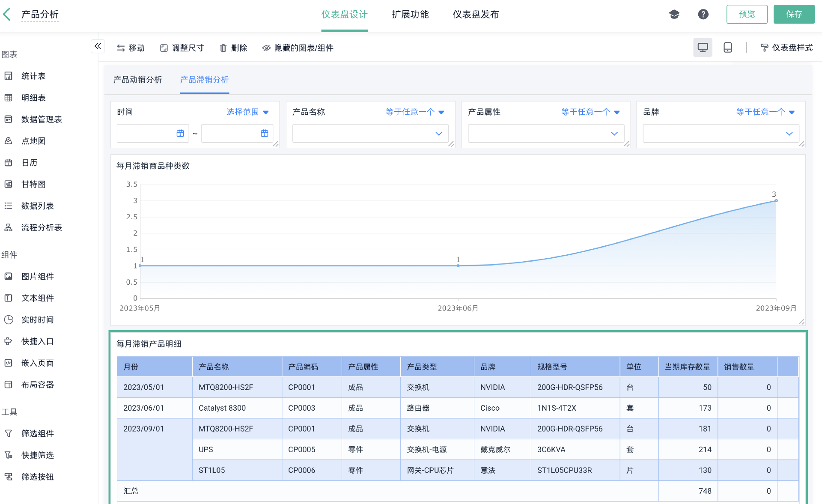Viewport: 822px width, 504px height.
Task: Click the 删除 trash toolbar item
Action: point(233,48)
